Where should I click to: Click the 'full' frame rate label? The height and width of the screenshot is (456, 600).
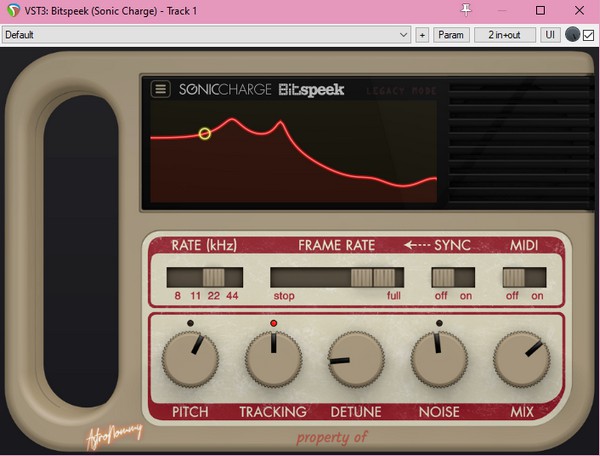393,296
